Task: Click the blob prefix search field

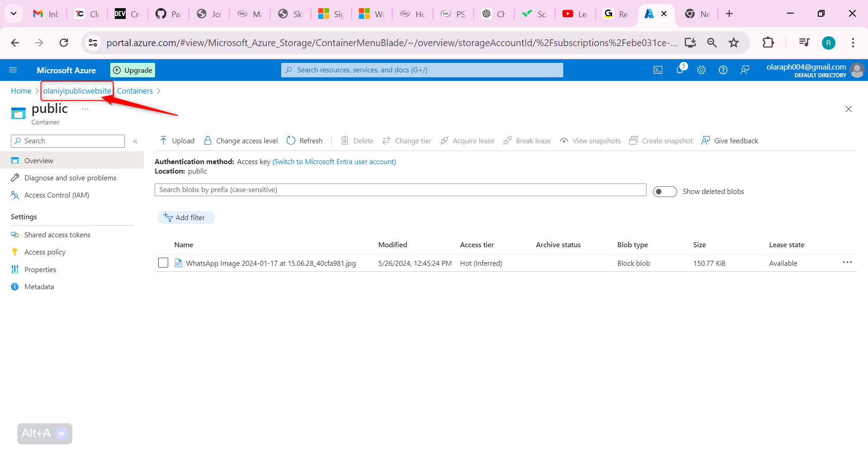Action: [x=400, y=190]
